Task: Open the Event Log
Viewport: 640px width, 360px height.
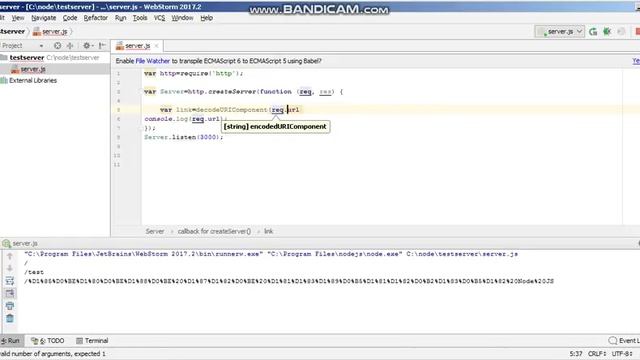Action: pyautogui.click(x=624, y=340)
